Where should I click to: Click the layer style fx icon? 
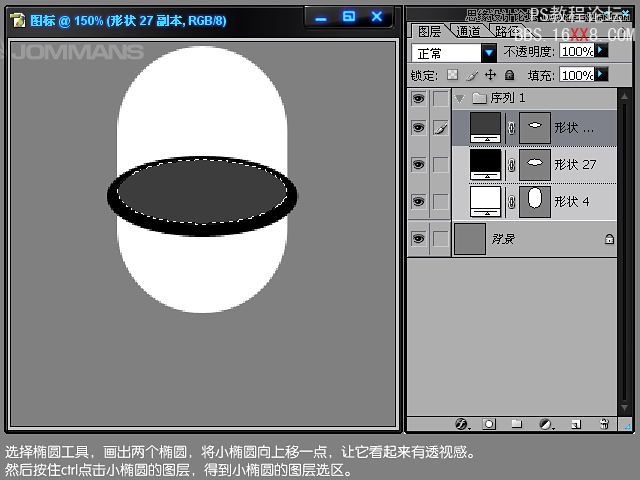(462, 424)
